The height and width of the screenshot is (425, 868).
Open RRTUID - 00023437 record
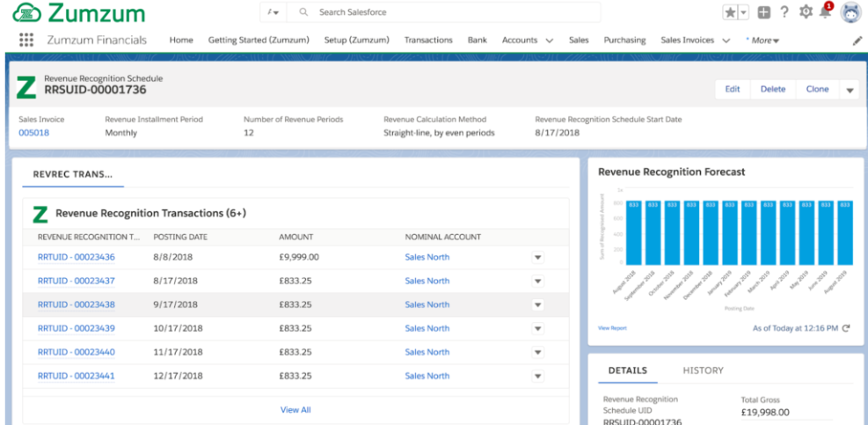click(x=77, y=281)
